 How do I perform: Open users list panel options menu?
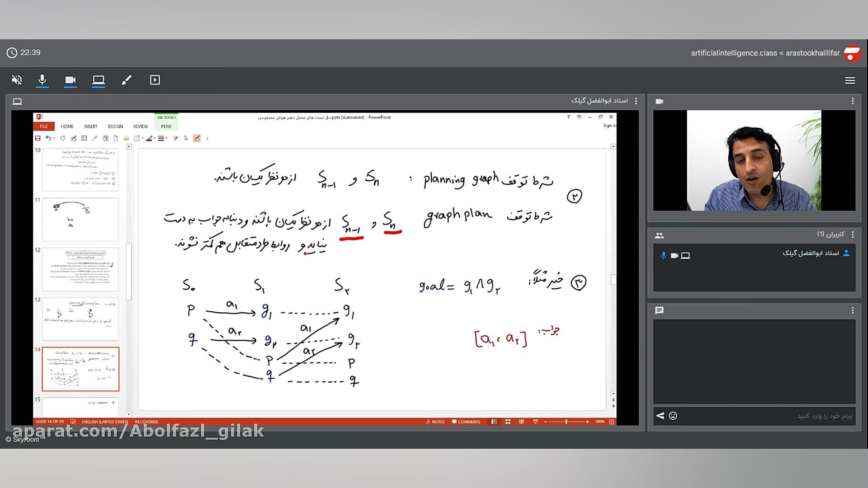[x=853, y=235]
